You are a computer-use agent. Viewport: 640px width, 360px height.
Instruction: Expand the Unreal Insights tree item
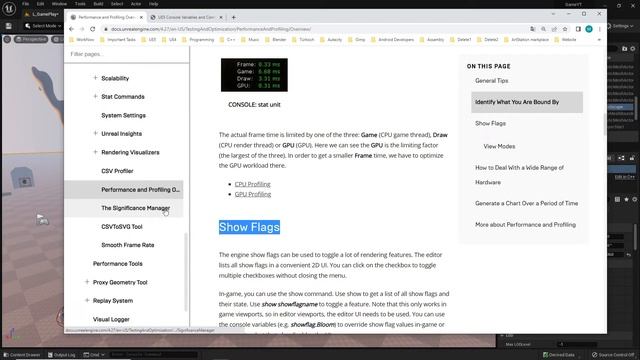point(95,133)
